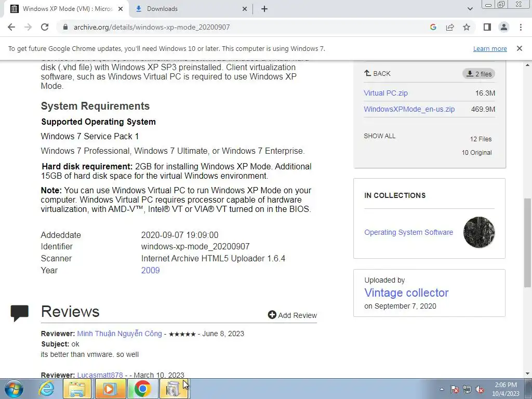Download WindowsXPMode_en-us.zip
This screenshot has height=399, width=532.
point(409,109)
